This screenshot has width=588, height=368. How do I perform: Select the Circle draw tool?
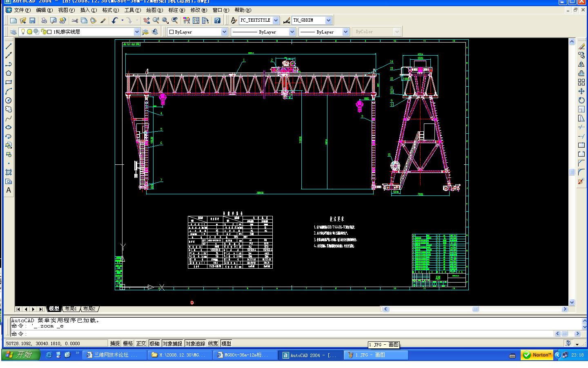(x=8, y=101)
